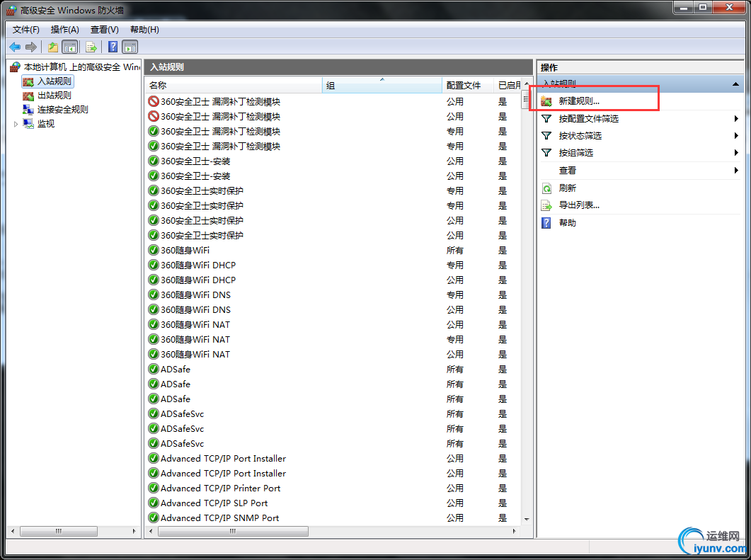This screenshot has width=751, height=560.
Task: Open the 查看 submenu arrow
Action: [736, 170]
